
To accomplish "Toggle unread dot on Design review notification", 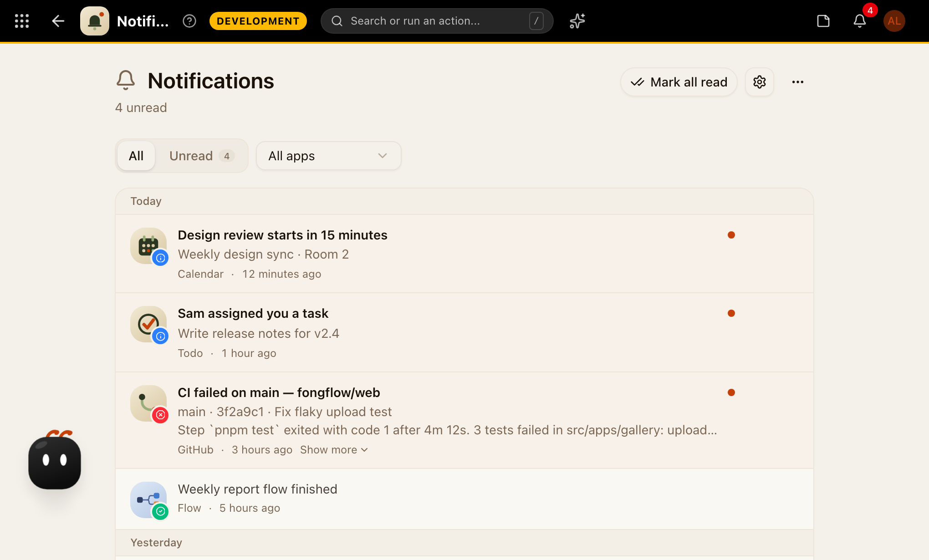I will [731, 235].
